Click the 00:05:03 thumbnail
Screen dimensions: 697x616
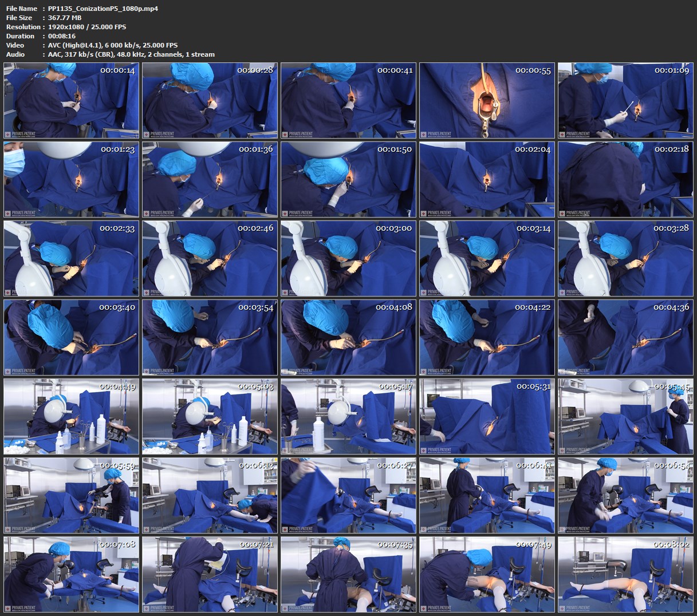click(x=210, y=416)
